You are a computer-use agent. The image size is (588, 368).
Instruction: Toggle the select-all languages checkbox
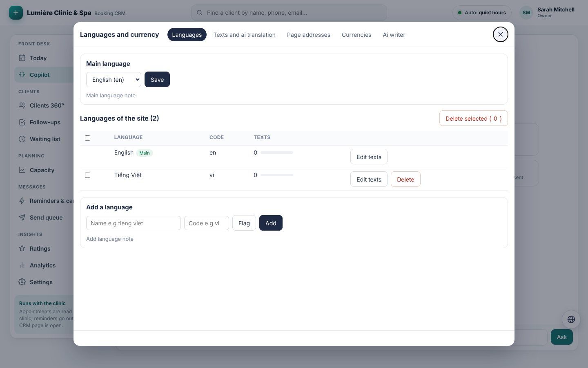pos(87,138)
